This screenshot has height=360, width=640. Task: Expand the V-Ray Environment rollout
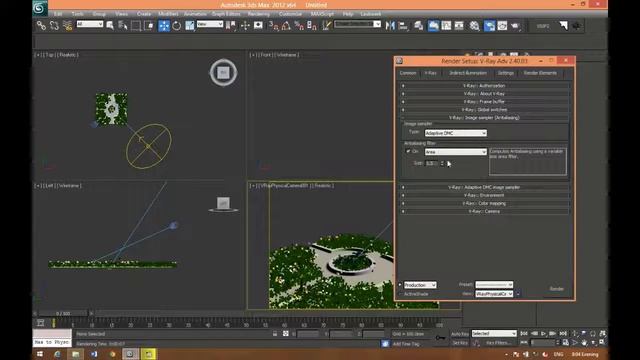[484, 195]
